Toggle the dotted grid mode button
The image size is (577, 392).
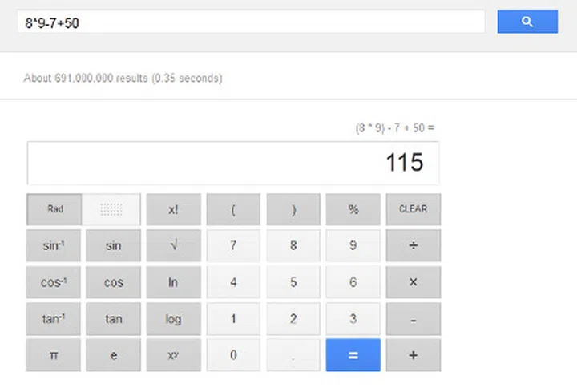(x=112, y=209)
